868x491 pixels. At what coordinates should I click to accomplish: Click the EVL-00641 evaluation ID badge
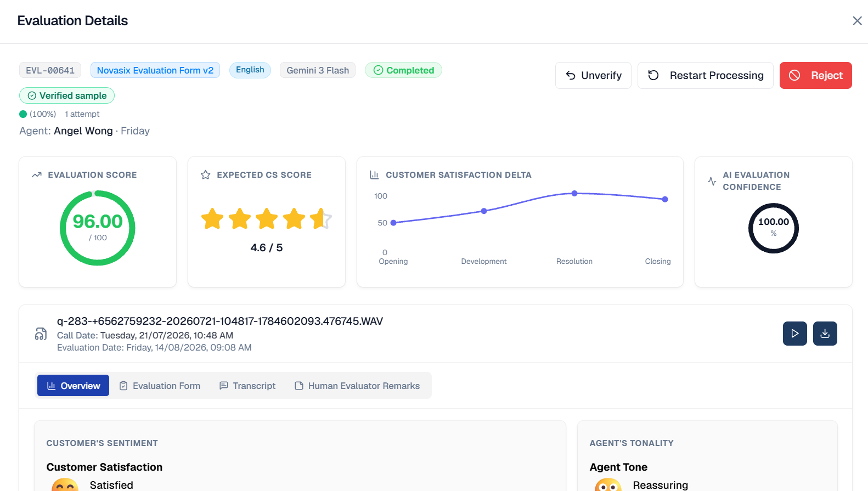[x=50, y=70]
